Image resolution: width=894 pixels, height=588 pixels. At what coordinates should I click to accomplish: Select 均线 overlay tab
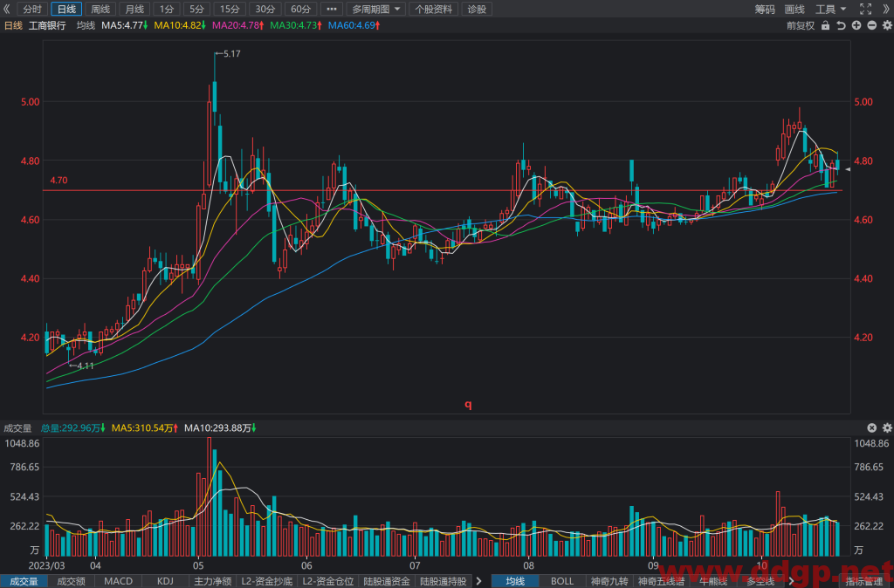point(515,581)
